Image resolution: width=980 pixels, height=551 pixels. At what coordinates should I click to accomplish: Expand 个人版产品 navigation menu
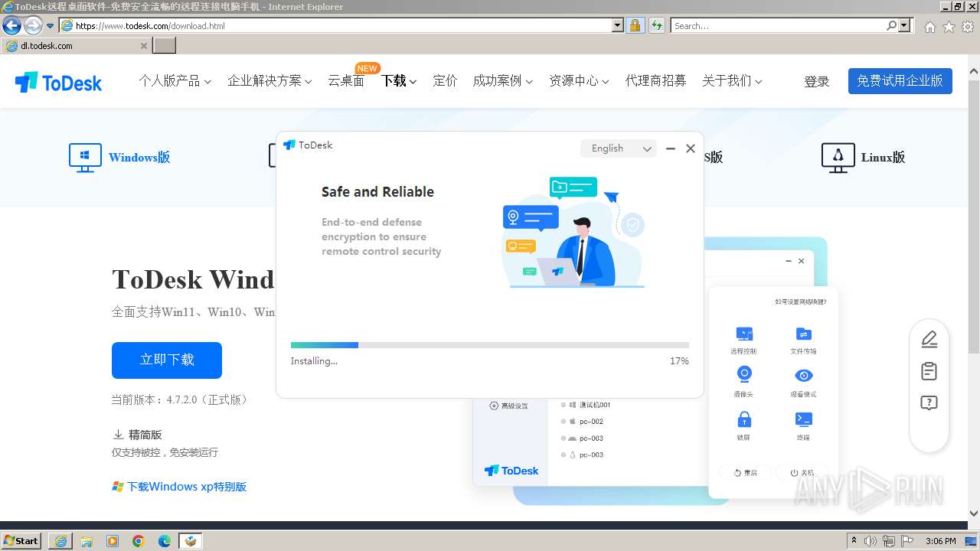pyautogui.click(x=175, y=80)
